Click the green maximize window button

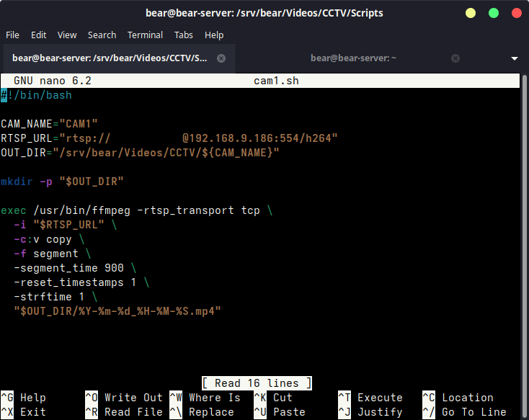tap(494, 13)
